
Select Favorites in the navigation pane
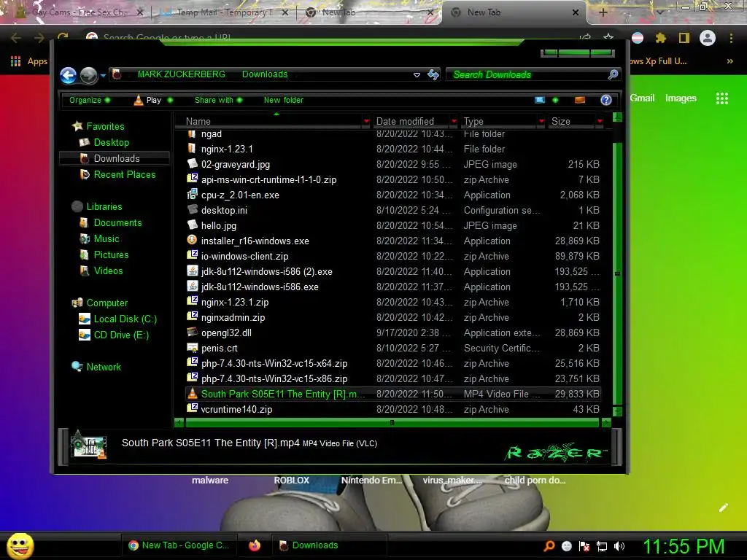[105, 126]
